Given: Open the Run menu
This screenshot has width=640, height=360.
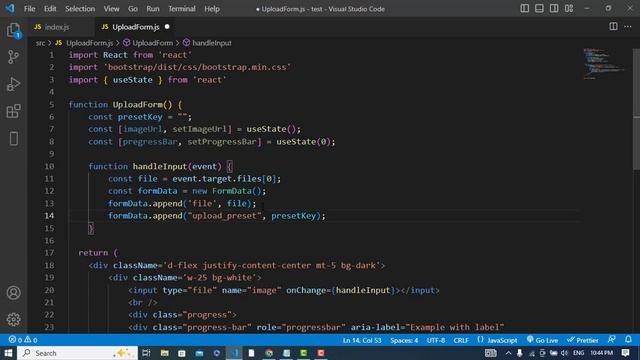Looking at the screenshot, I should click(153, 9).
